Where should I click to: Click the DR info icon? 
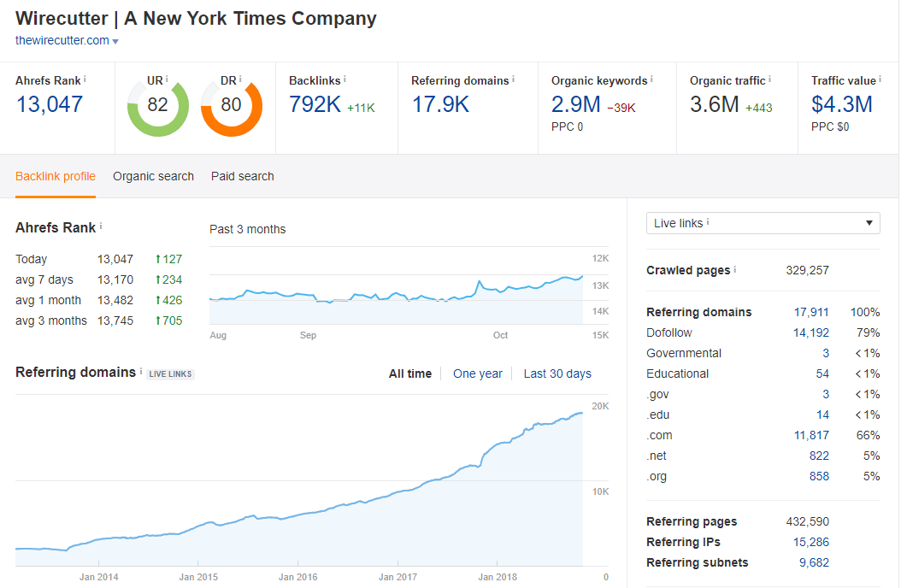click(x=240, y=79)
